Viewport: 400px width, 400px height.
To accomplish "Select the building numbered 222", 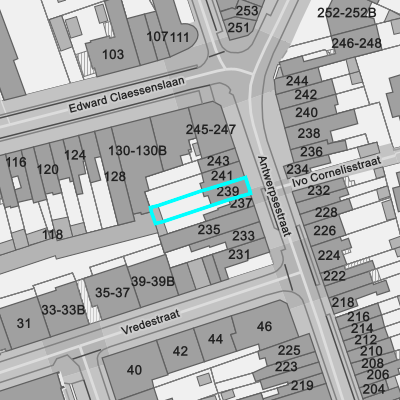I will tap(334, 276).
